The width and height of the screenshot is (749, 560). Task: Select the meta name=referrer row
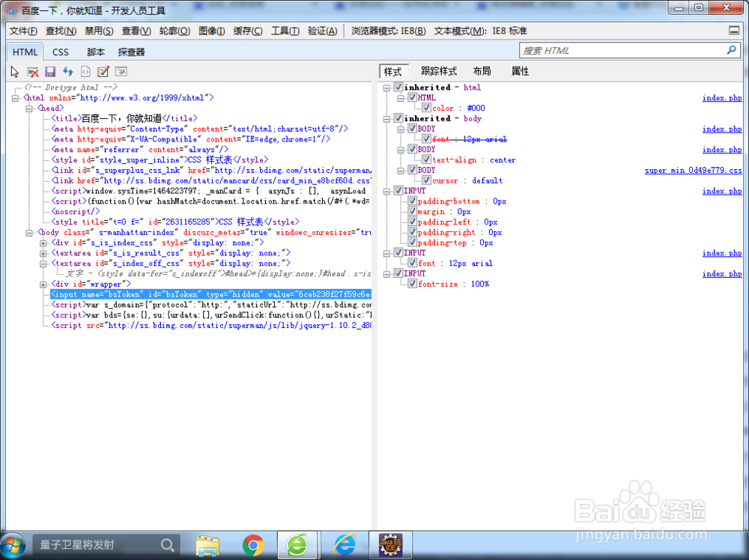click(140, 150)
